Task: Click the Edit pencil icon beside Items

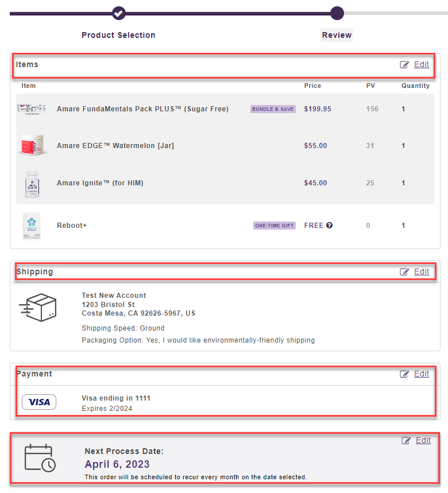Action: (404, 64)
